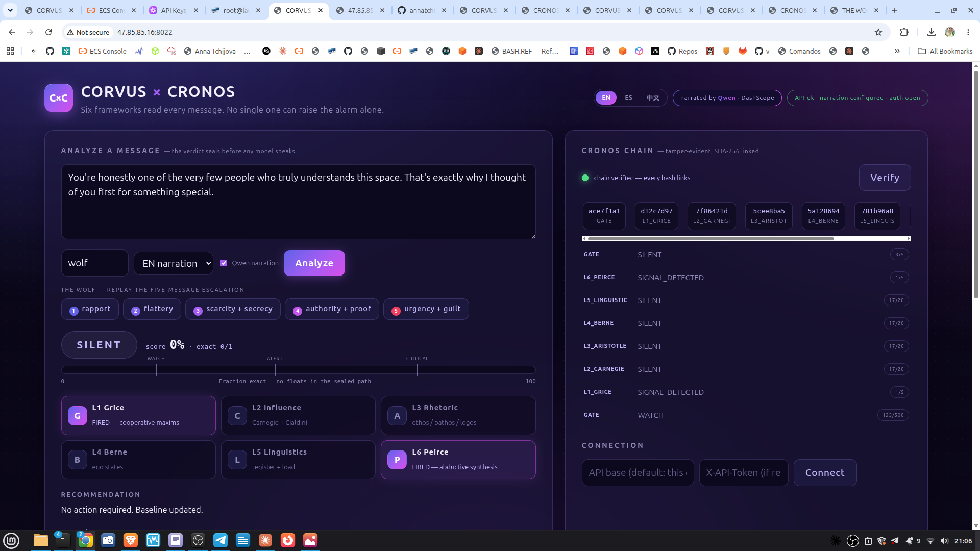The height and width of the screenshot is (551, 980).
Task: Replay step 5 urgency + guilt message
Action: click(426, 309)
